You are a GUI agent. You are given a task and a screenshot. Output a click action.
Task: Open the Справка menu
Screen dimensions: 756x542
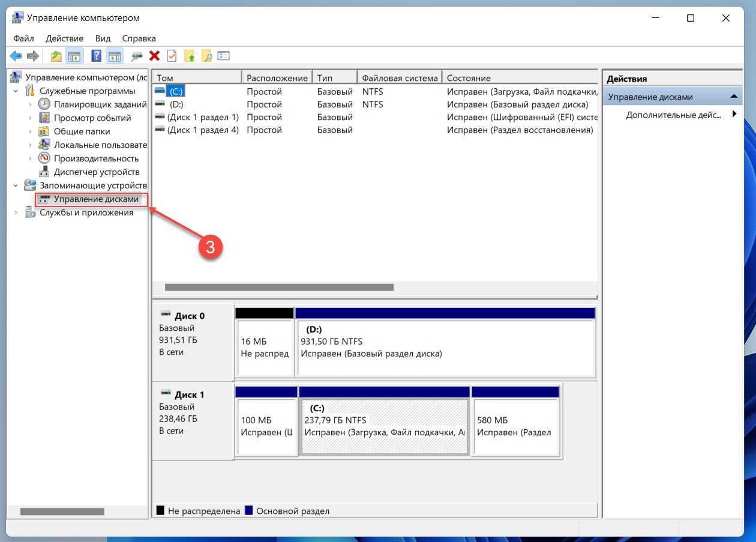tap(139, 38)
